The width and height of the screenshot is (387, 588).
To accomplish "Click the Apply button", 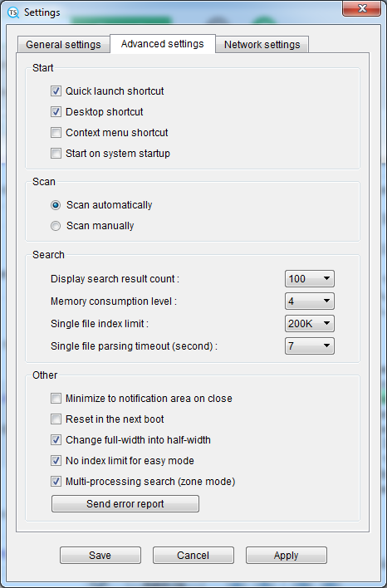I will (x=287, y=555).
